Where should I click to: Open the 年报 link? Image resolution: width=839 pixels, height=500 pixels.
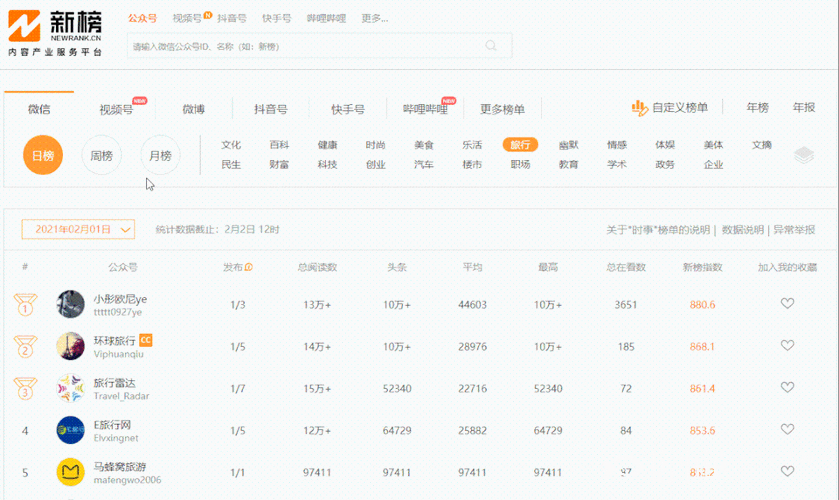pyautogui.click(x=804, y=108)
